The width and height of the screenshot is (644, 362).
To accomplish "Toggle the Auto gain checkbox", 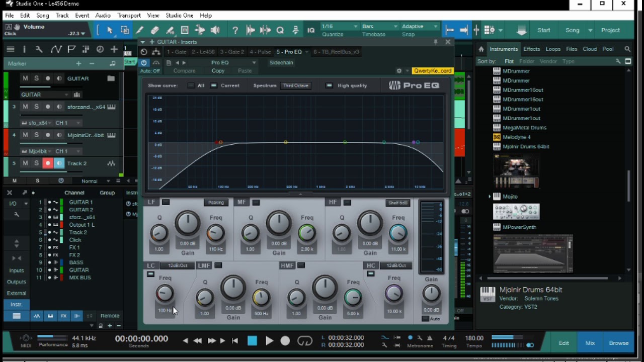I will [426, 319].
